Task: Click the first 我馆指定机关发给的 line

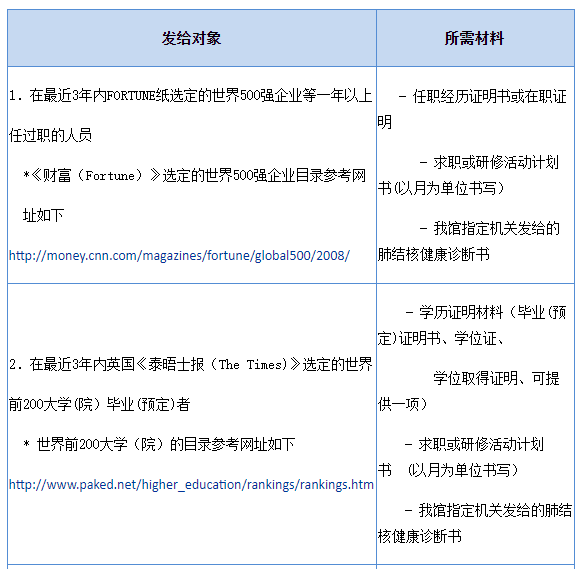Action: [x=489, y=228]
